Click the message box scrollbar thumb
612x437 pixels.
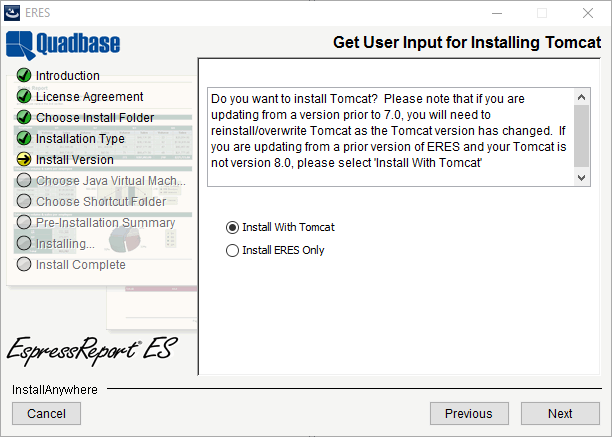pos(582,136)
